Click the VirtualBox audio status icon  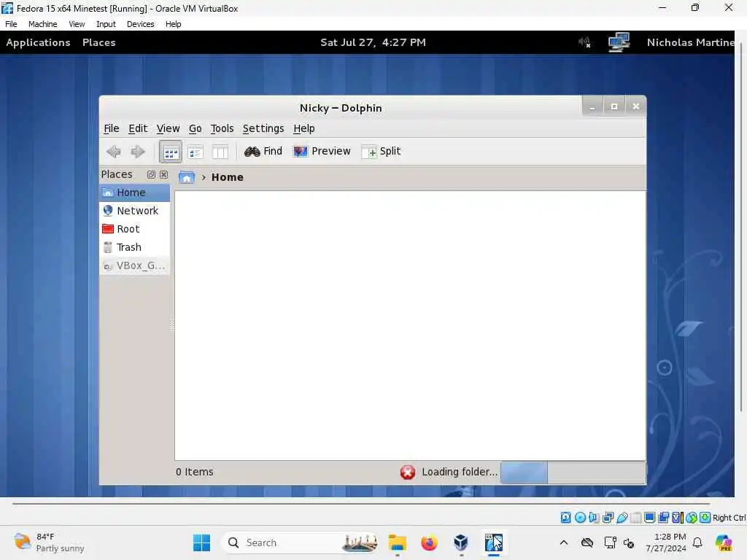pos(594,517)
